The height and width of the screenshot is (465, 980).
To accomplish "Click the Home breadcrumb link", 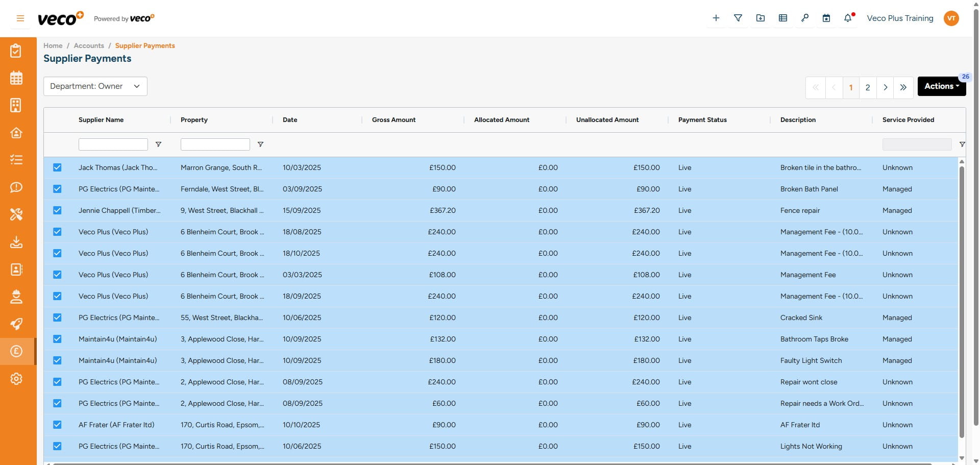I will [53, 45].
